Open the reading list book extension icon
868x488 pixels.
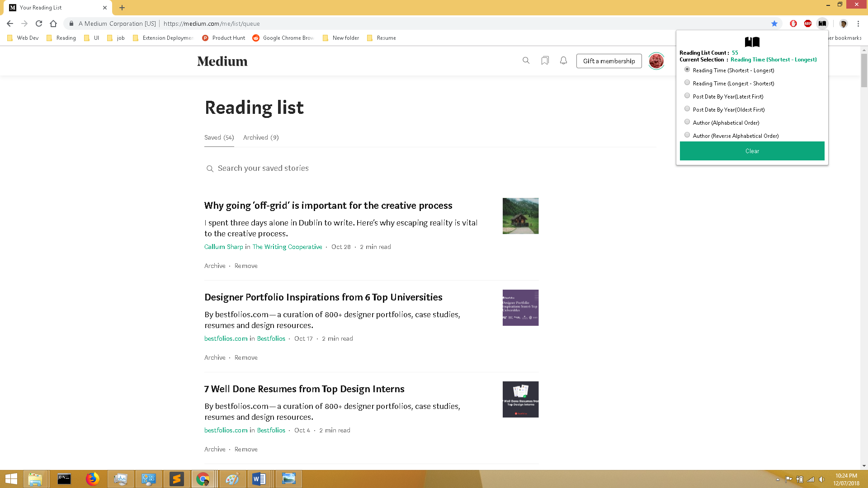coord(822,23)
